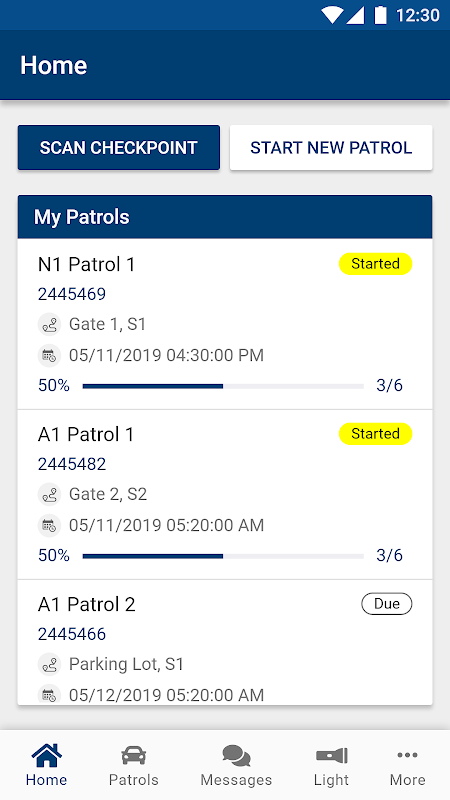
Task: Tap the My Patrols section header
Action: [225, 217]
